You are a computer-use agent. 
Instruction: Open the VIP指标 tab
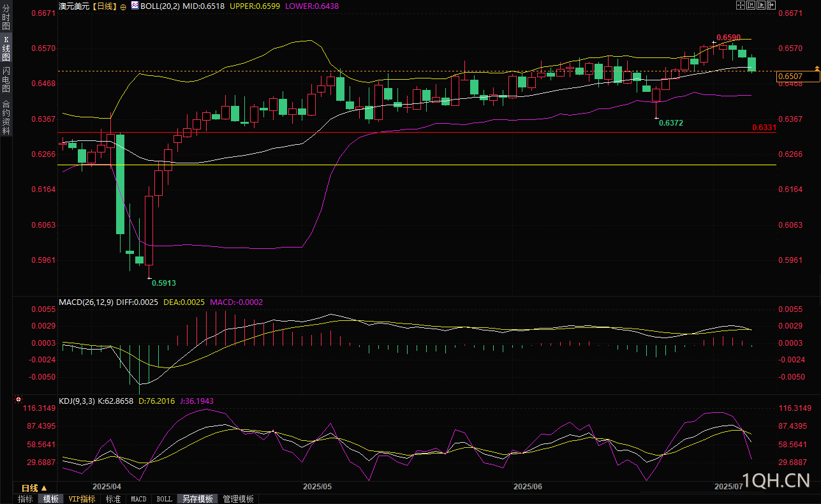(82, 499)
